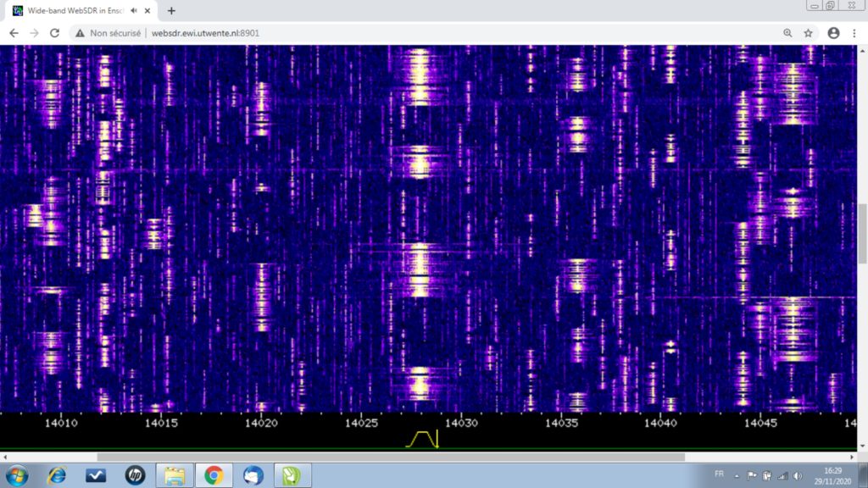Tune to 14035 on the frequency scale
868x488 pixels.
coord(561,422)
